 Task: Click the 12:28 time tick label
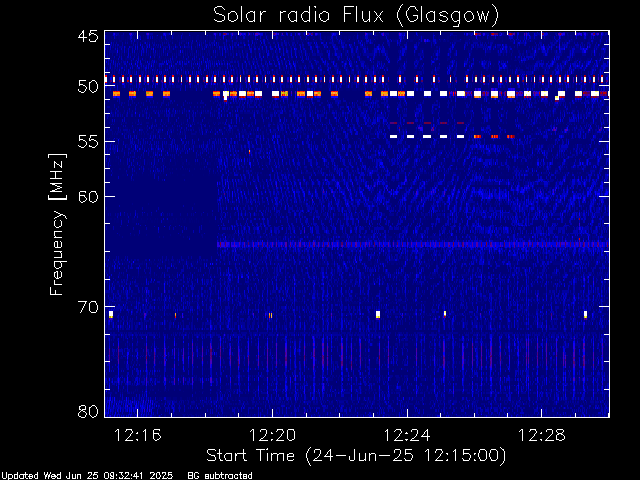[x=542, y=435]
